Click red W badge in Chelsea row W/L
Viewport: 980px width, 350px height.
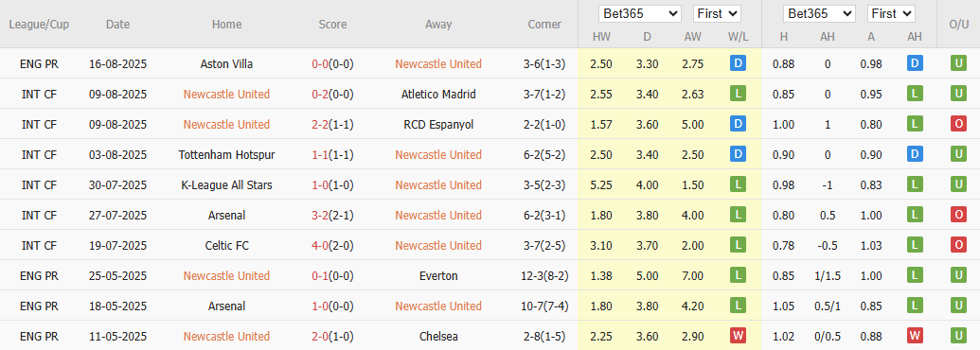(739, 336)
